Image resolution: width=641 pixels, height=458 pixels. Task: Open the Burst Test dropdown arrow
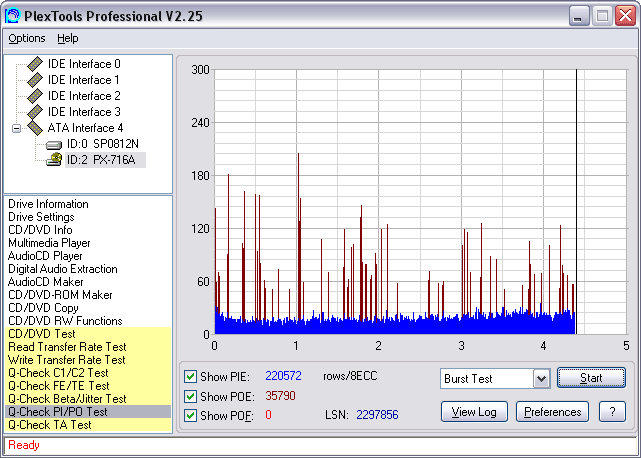541,379
